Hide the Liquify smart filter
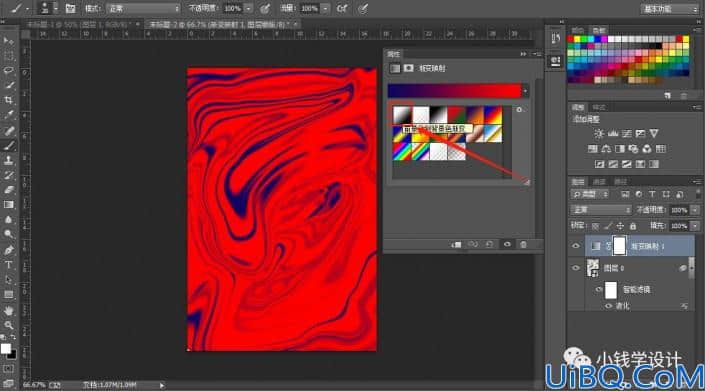705x391 pixels. click(x=608, y=306)
